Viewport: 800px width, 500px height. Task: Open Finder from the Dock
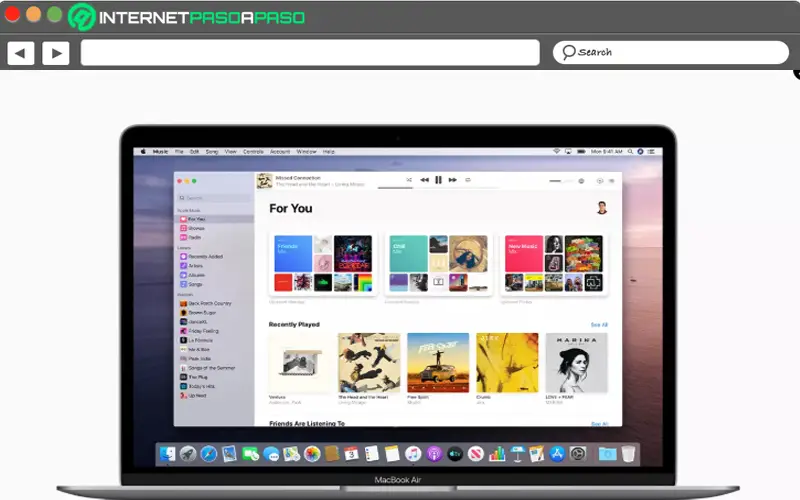click(x=167, y=454)
